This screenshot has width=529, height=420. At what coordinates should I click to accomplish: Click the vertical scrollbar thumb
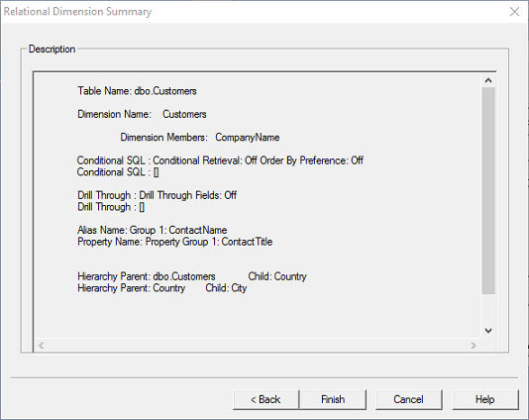[488, 190]
